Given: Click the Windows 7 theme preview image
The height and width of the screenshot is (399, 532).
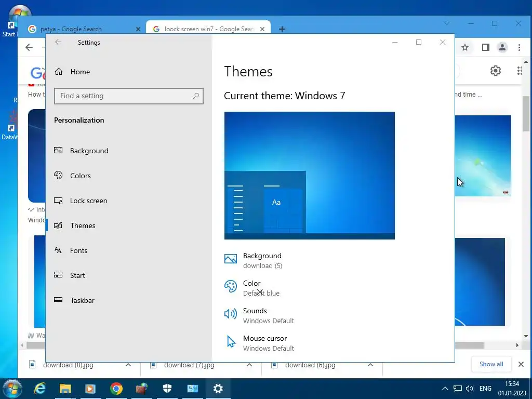Looking at the screenshot, I should (310, 176).
